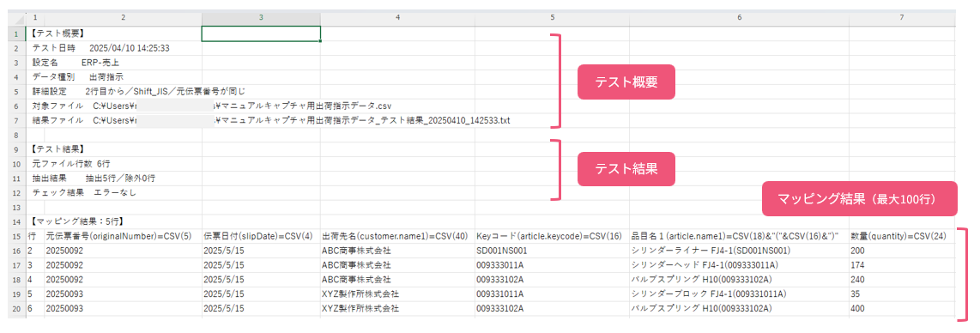Select row header 15
Image resolution: width=980 pixels, height=333 pixels.
click(x=17, y=236)
